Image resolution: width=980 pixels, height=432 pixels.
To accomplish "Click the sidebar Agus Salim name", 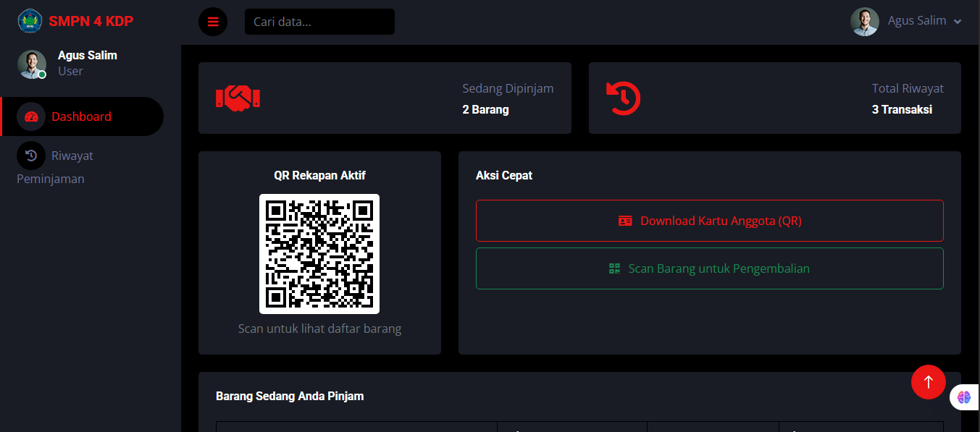I will click(x=87, y=56).
